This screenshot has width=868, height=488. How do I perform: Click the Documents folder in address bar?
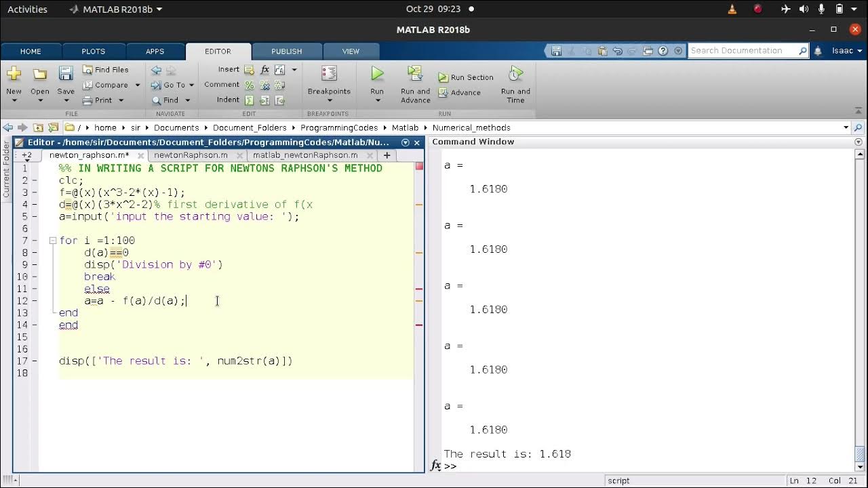tap(176, 127)
